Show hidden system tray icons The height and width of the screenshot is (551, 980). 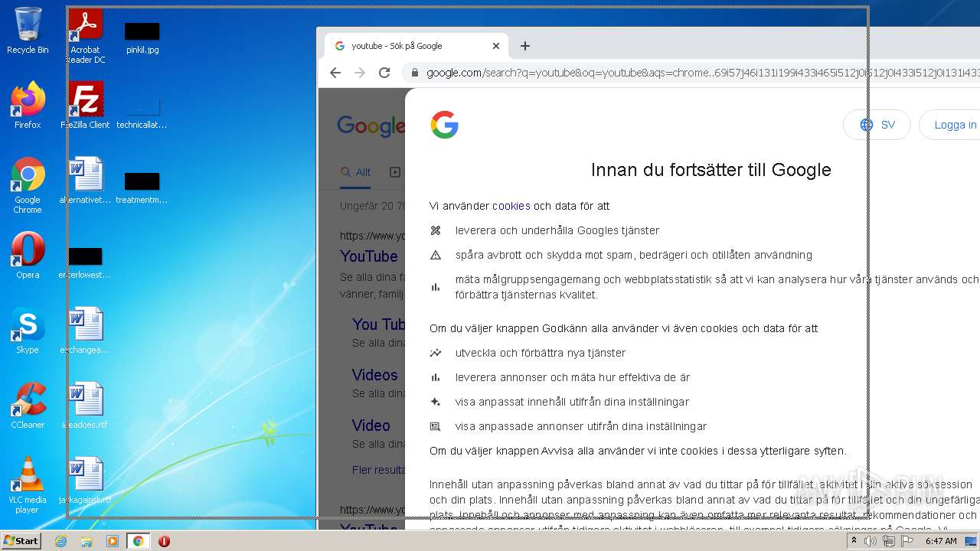pyautogui.click(x=854, y=541)
